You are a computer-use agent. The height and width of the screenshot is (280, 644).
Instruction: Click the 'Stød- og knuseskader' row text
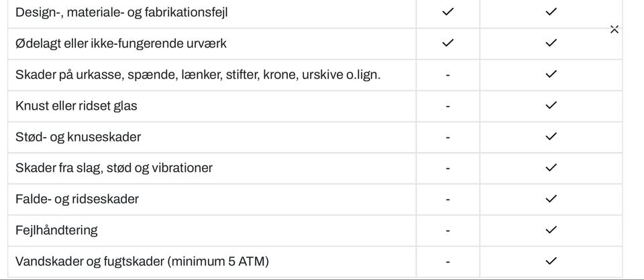tap(78, 137)
